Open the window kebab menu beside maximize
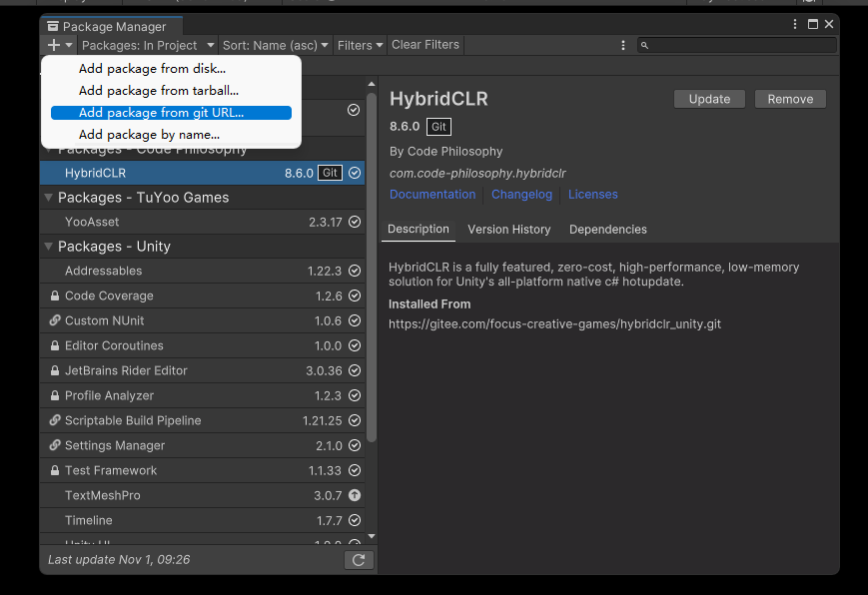 click(795, 24)
